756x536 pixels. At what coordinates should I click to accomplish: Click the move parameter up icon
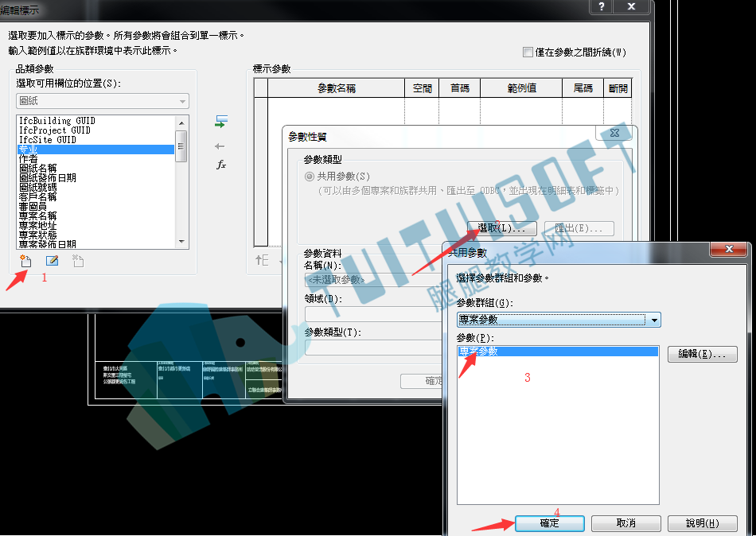tap(262, 260)
